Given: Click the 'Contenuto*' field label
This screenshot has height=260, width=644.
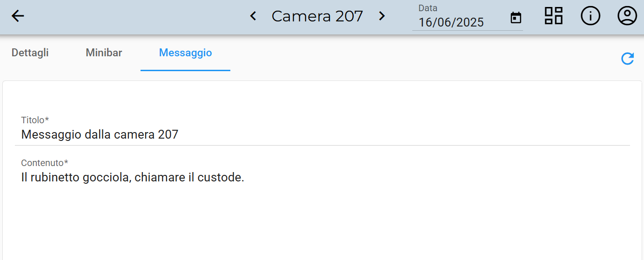Looking at the screenshot, I should (x=45, y=163).
